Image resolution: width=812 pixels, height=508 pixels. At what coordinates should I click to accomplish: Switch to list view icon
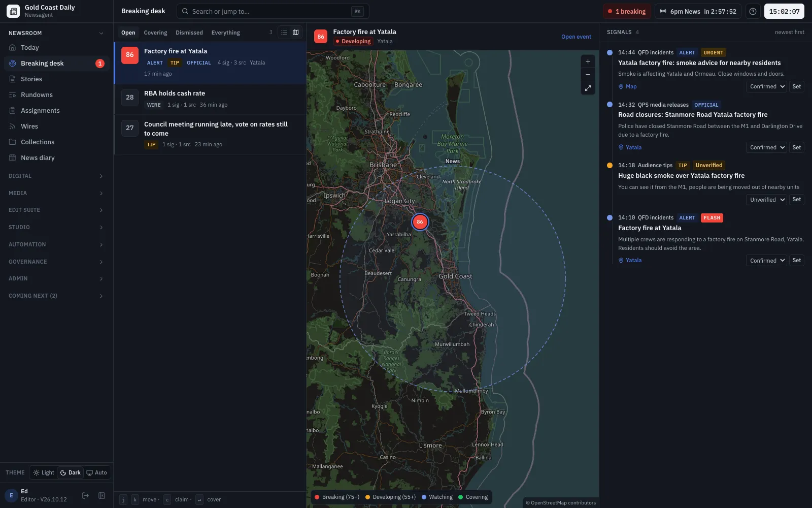click(x=284, y=33)
